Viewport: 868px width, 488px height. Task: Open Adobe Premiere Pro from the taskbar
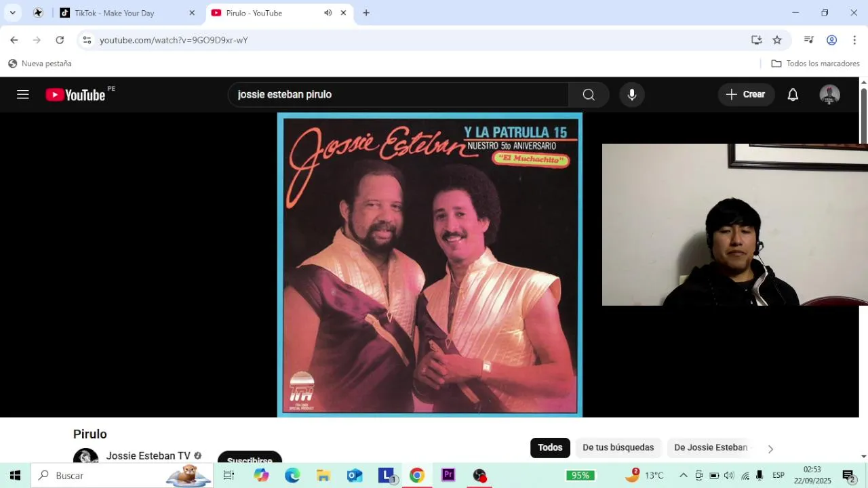pos(448,476)
